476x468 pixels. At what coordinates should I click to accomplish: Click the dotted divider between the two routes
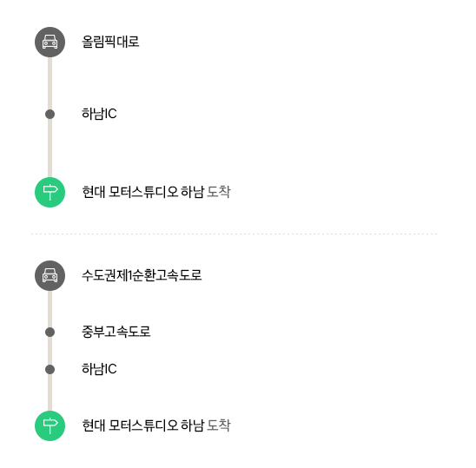tap(234, 234)
